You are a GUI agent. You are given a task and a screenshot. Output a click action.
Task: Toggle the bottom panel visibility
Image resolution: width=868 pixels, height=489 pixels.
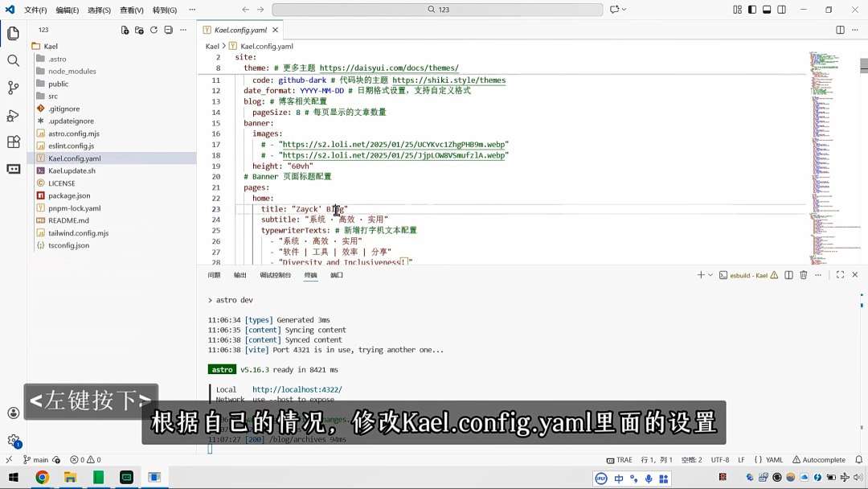click(x=767, y=10)
